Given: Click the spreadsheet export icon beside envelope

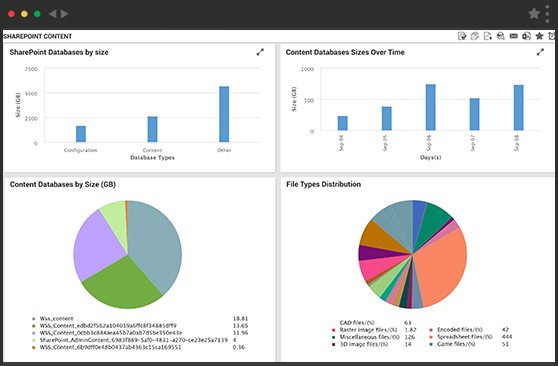Looking at the screenshot, I should (526, 36).
